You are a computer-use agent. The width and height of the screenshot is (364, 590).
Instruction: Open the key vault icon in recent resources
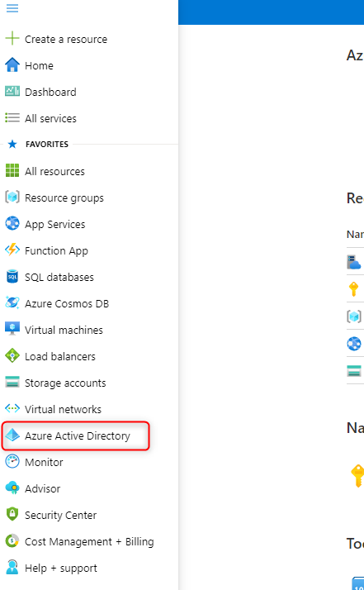(x=353, y=289)
